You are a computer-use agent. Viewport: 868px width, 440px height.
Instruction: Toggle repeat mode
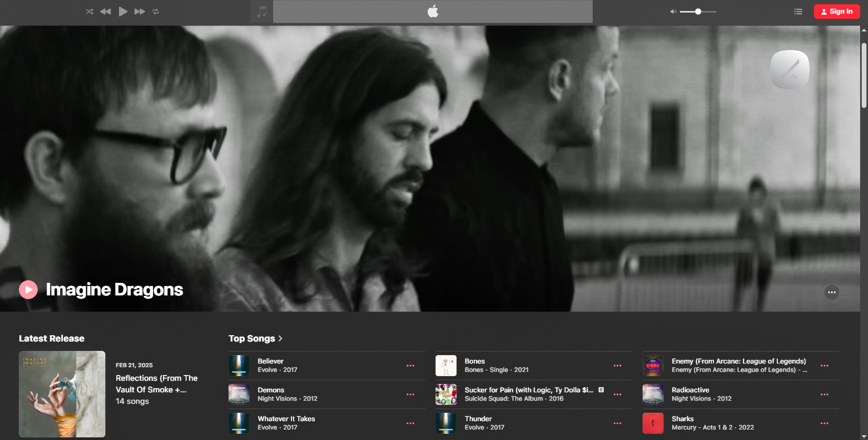coord(156,12)
